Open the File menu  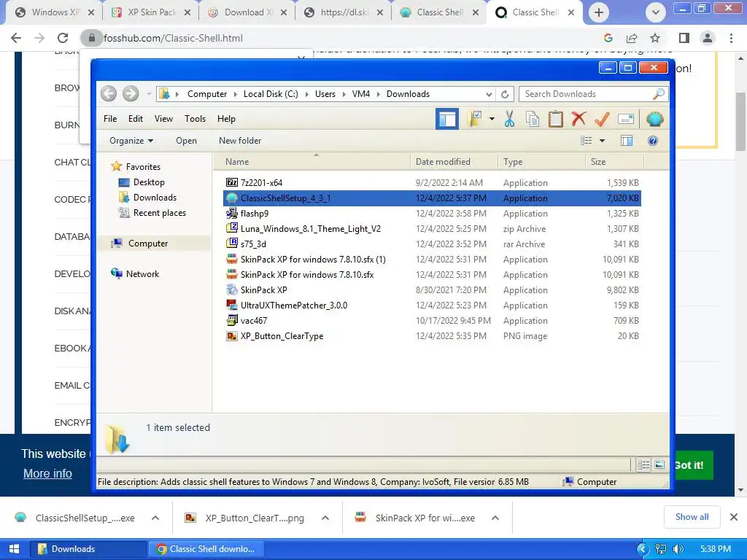(110, 119)
